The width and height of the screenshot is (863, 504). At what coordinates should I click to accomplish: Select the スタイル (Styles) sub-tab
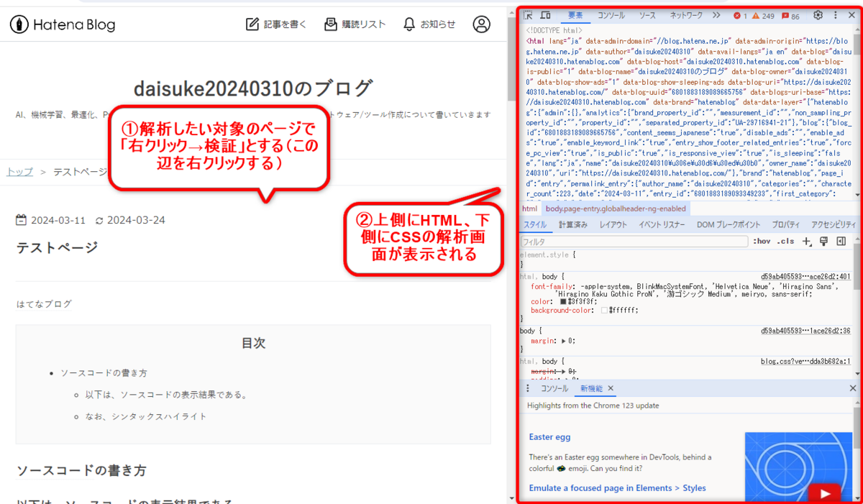tap(535, 225)
